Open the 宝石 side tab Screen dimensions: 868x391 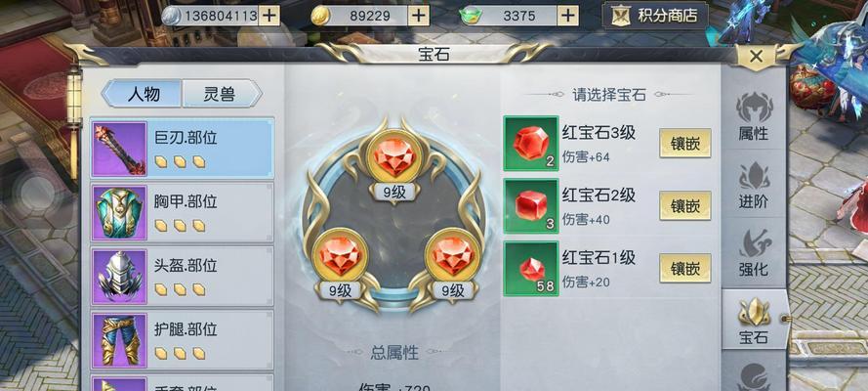pyautogui.click(x=754, y=320)
